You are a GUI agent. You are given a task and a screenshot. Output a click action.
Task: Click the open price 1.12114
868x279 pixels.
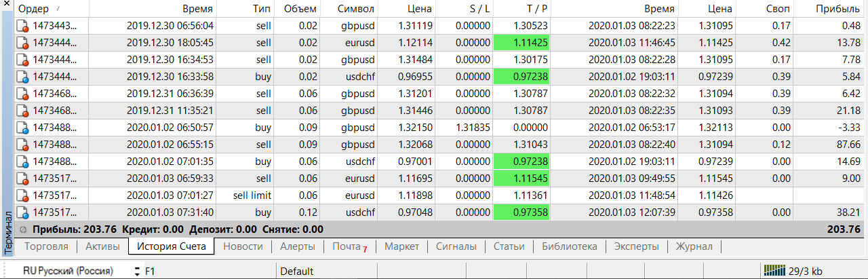pyautogui.click(x=415, y=43)
